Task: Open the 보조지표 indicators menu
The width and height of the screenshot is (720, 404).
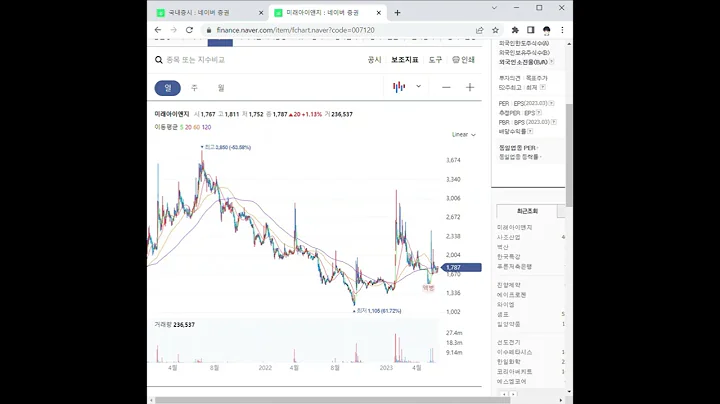Action: pos(405,60)
